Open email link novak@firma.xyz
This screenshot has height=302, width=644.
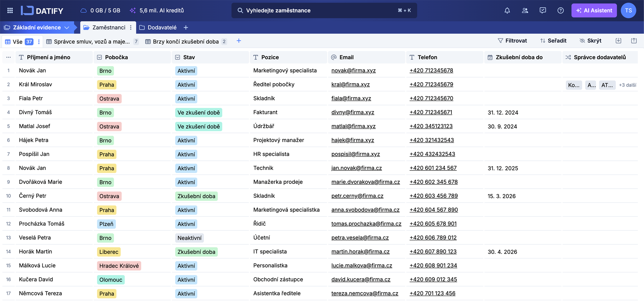353,70
